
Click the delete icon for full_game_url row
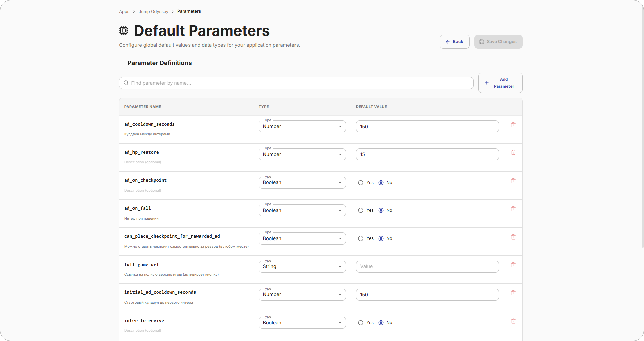513,265
